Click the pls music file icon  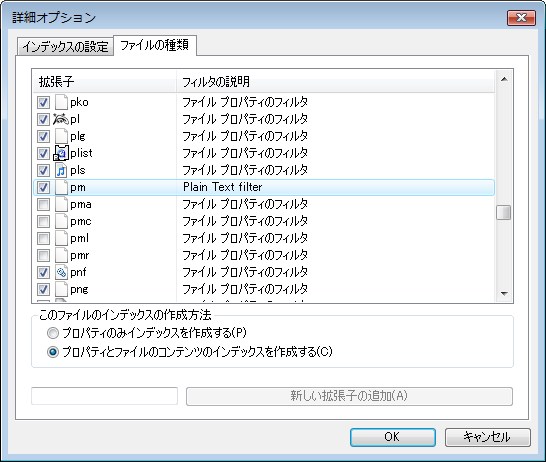click(x=61, y=170)
